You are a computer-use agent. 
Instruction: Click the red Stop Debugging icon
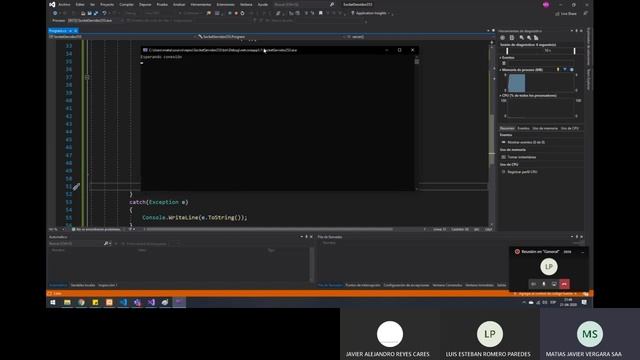[x=236, y=13]
